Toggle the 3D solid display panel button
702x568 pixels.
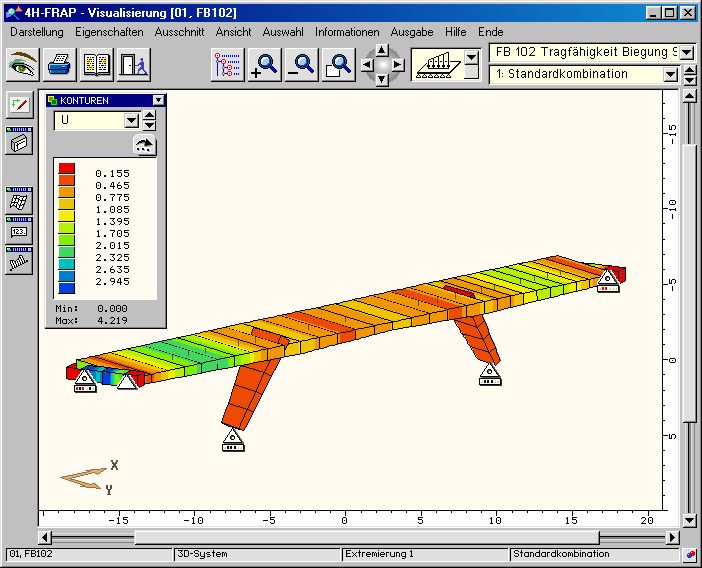tap(19, 142)
